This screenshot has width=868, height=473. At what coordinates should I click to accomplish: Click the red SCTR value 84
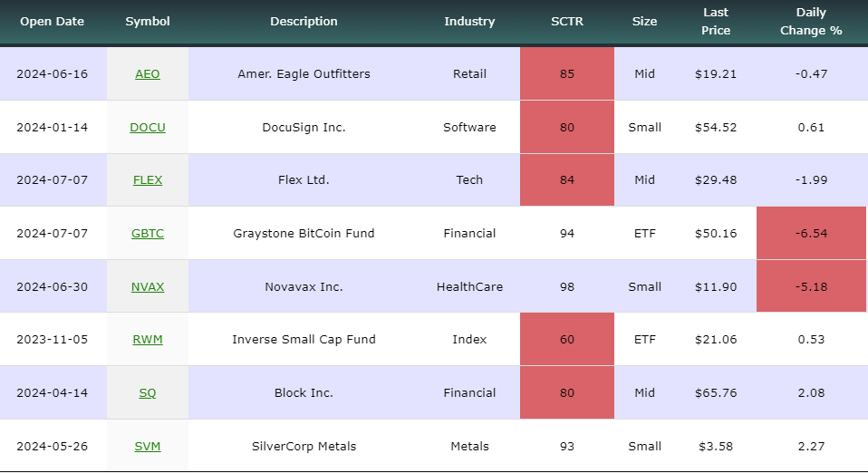pyautogui.click(x=567, y=180)
